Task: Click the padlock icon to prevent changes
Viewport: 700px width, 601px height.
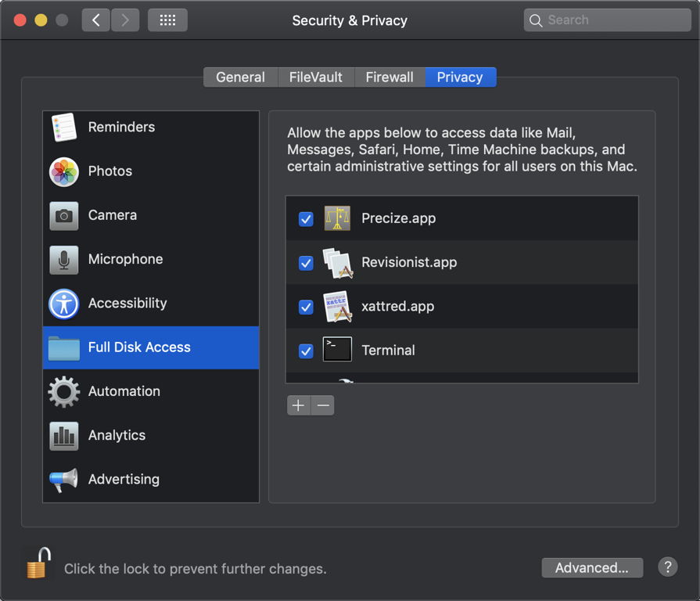Action: click(x=38, y=563)
